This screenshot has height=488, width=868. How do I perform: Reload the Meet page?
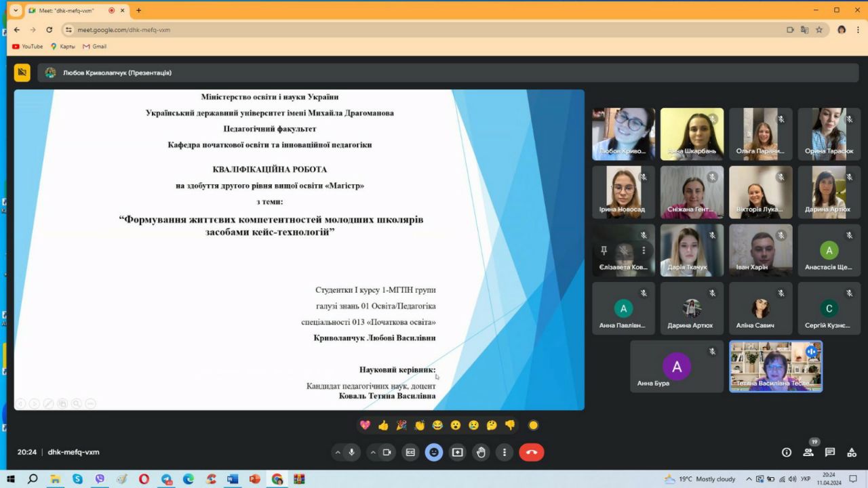[49, 30]
